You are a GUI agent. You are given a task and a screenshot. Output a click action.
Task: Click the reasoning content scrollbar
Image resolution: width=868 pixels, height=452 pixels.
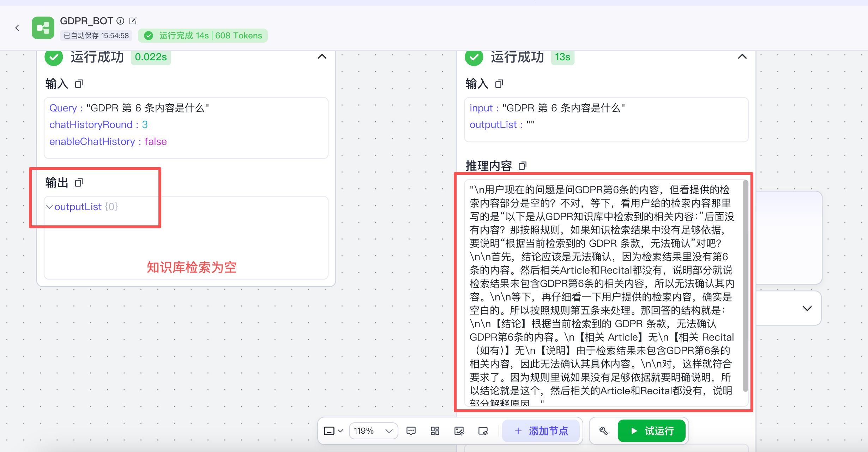pos(745,286)
